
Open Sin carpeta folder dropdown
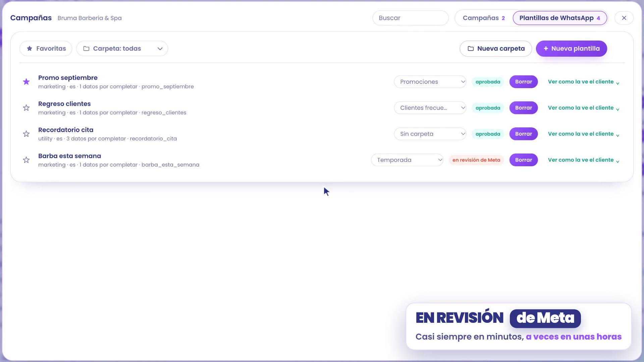pyautogui.click(x=430, y=134)
